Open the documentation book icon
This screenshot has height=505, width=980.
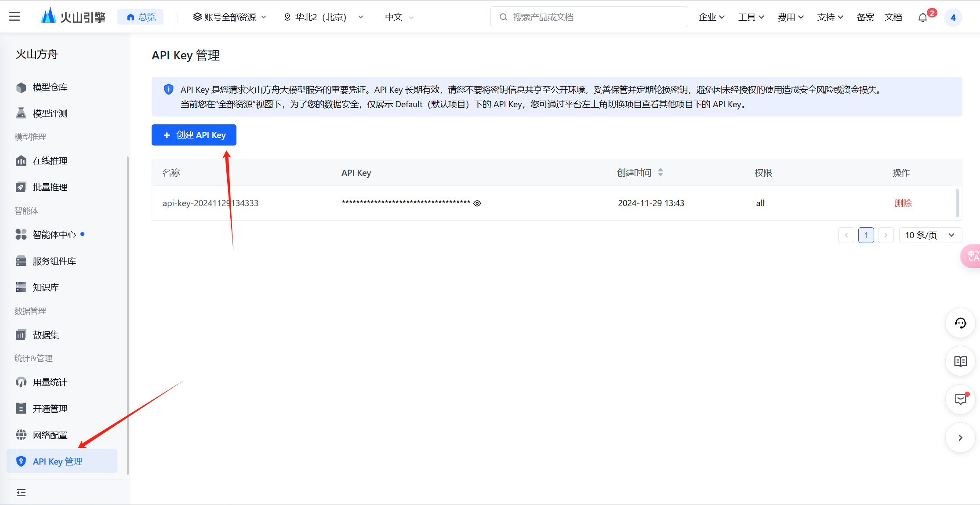[x=960, y=361]
